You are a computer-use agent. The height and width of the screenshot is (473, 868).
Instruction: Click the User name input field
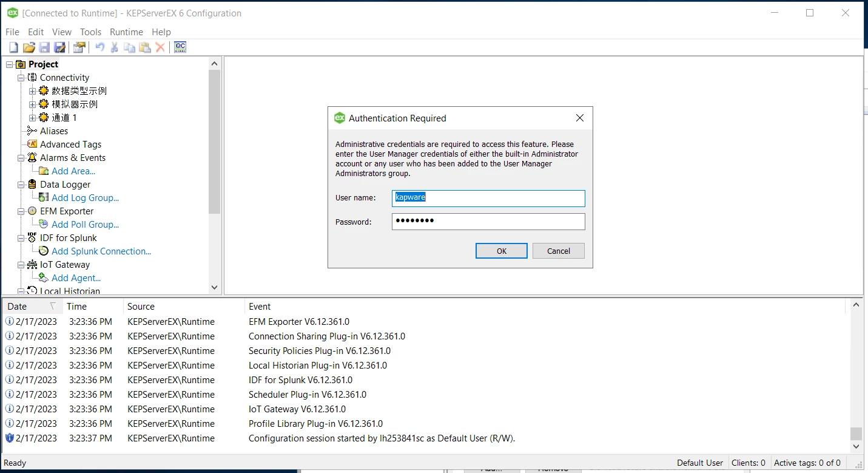[488, 198]
